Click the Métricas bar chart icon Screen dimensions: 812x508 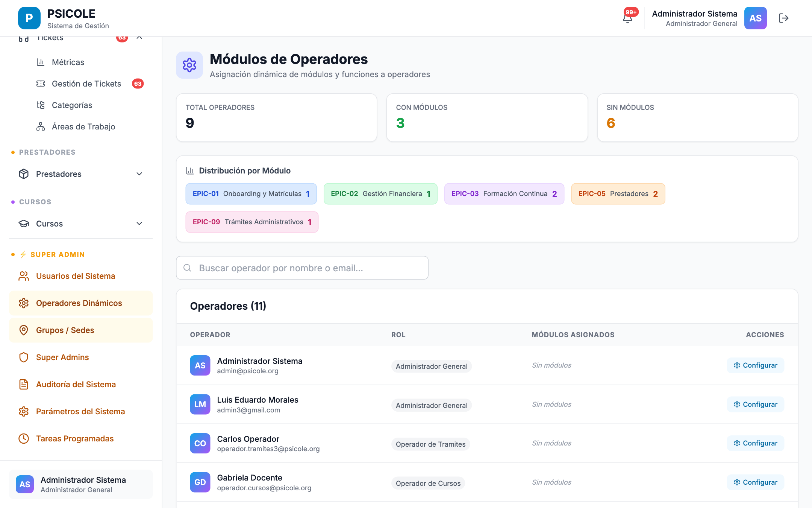pyautogui.click(x=41, y=62)
